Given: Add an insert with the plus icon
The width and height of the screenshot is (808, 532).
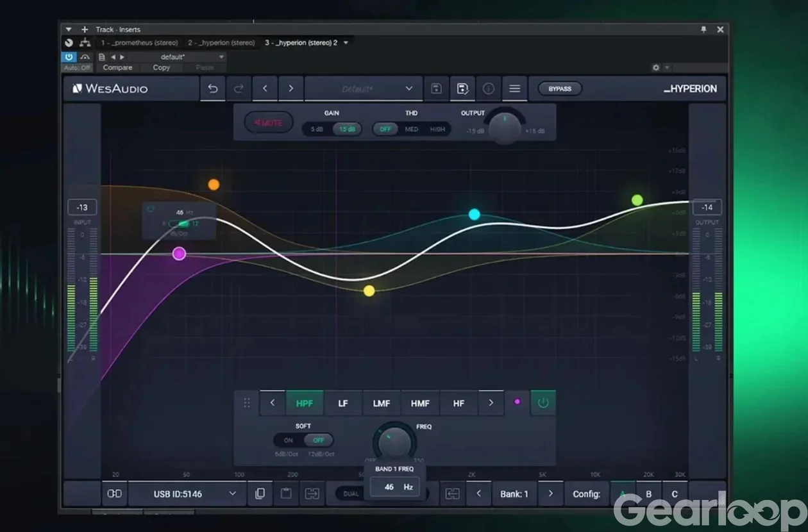Looking at the screenshot, I should pos(84,29).
